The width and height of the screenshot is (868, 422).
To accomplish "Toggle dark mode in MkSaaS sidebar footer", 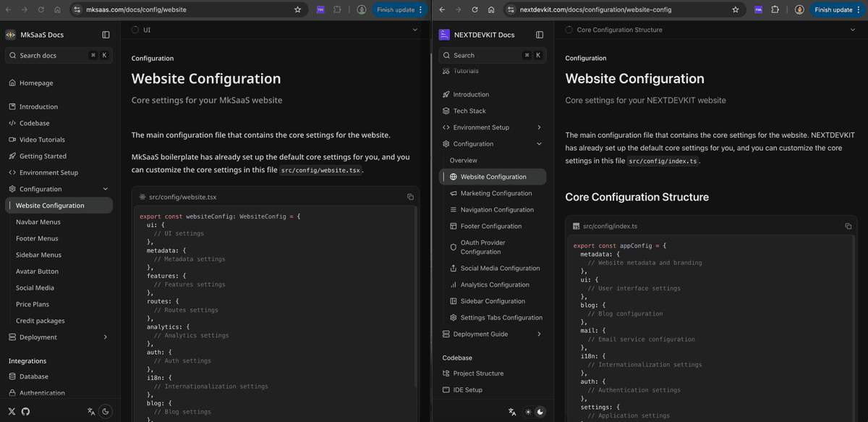I will (106, 411).
